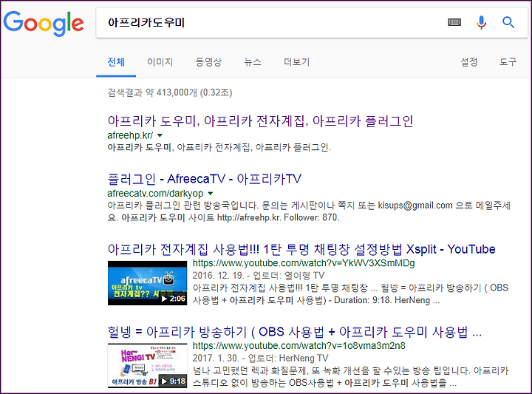This screenshot has height=394, width=532.
Task: Click snippet text 아프리카 플러그인 관련 방송국입니다
Action: click(x=183, y=206)
